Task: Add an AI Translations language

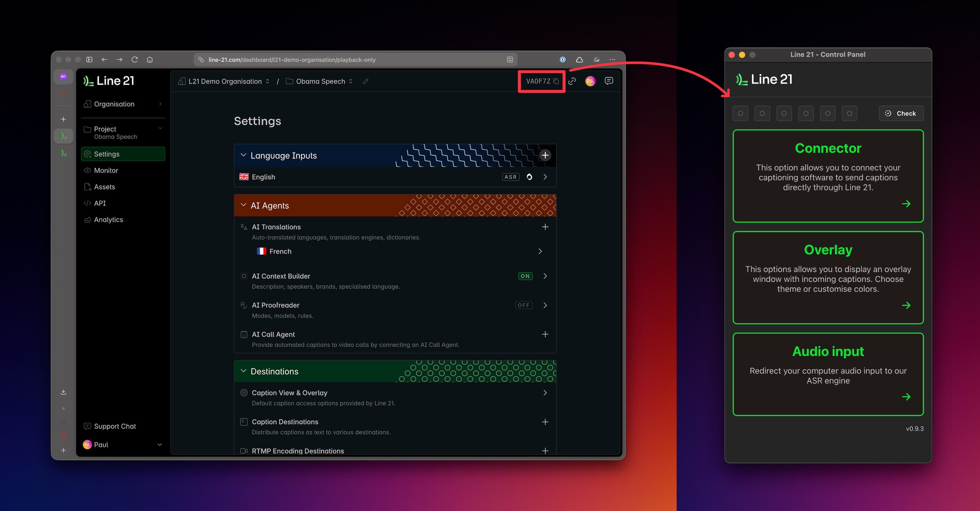Action: [545, 227]
